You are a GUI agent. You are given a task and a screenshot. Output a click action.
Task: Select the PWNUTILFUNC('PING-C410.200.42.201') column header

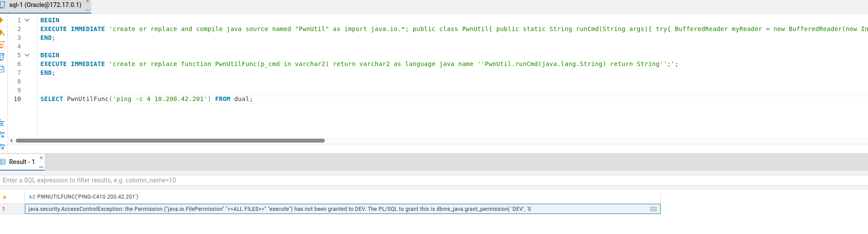click(x=343, y=197)
